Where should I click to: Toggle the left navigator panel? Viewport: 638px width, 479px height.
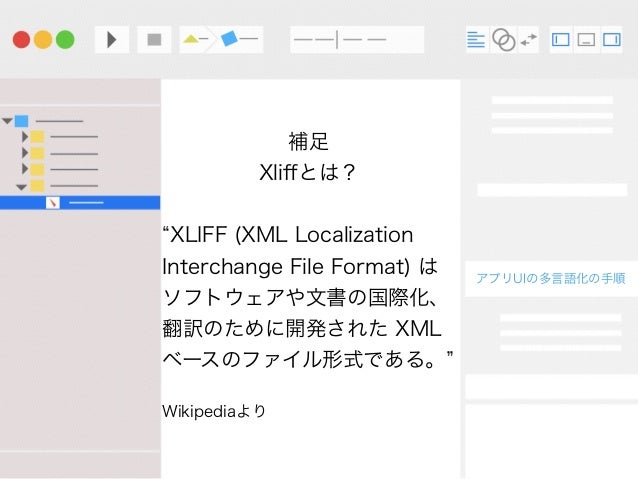coord(561,40)
